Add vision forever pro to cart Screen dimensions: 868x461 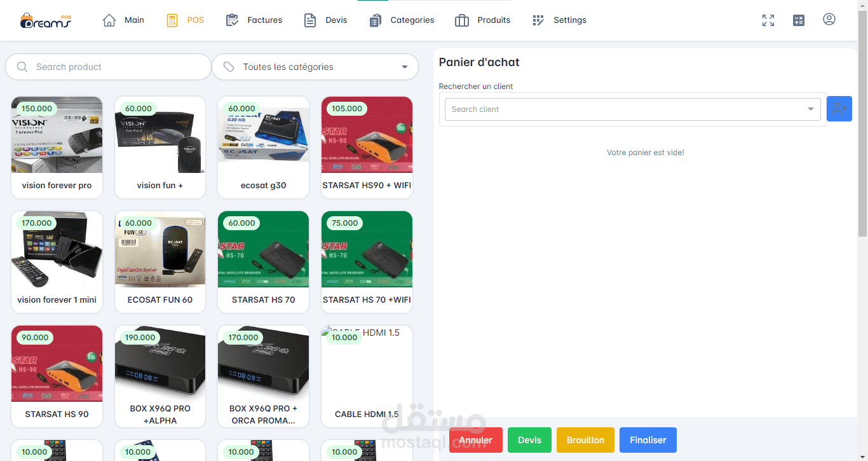(x=57, y=148)
